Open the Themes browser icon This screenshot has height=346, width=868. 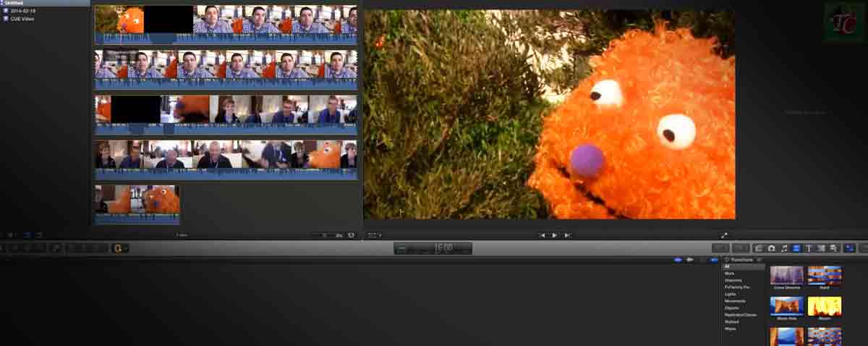click(833, 248)
